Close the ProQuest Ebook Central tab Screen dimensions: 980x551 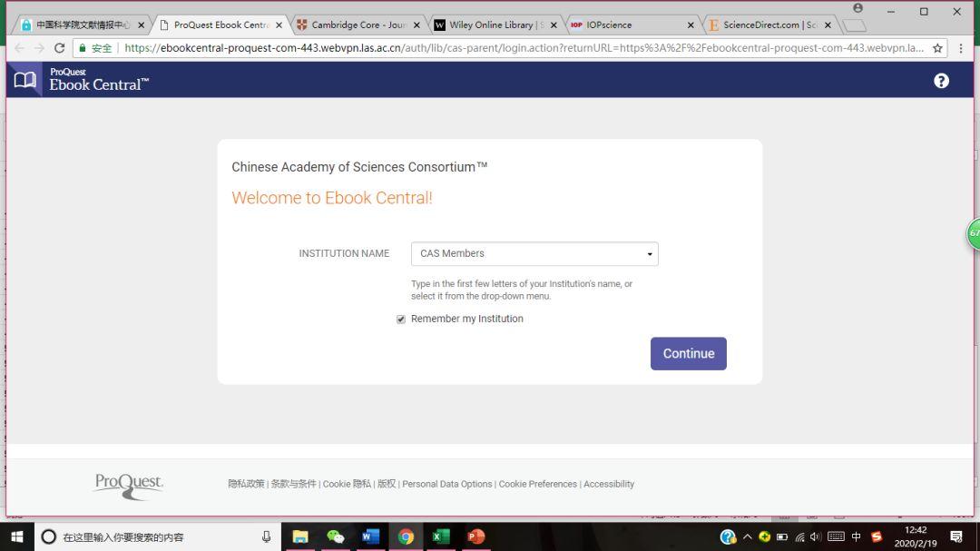(279, 25)
